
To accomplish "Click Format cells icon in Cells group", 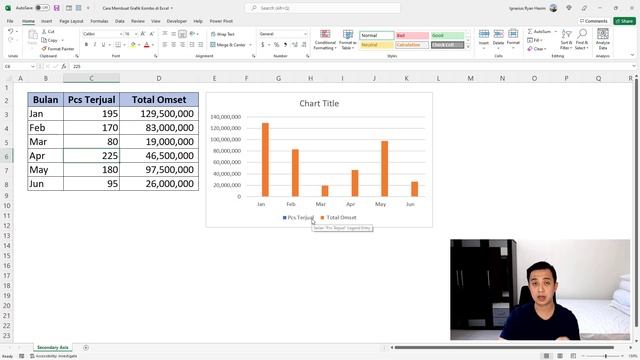I will pos(513,34).
